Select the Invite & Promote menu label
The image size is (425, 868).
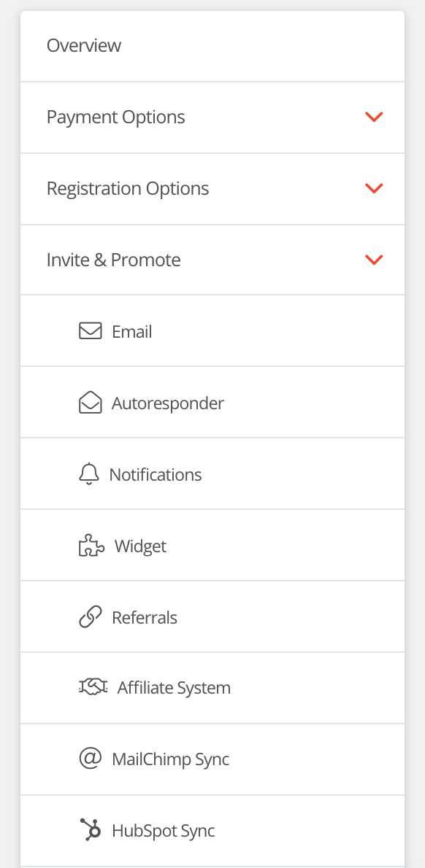(114, 260)
